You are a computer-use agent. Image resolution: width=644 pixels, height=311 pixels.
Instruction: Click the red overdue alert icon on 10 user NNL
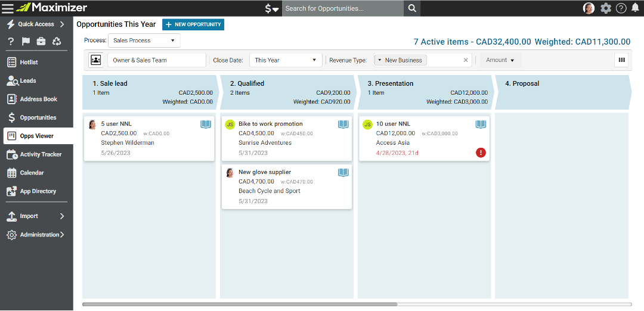coord(481,153)
